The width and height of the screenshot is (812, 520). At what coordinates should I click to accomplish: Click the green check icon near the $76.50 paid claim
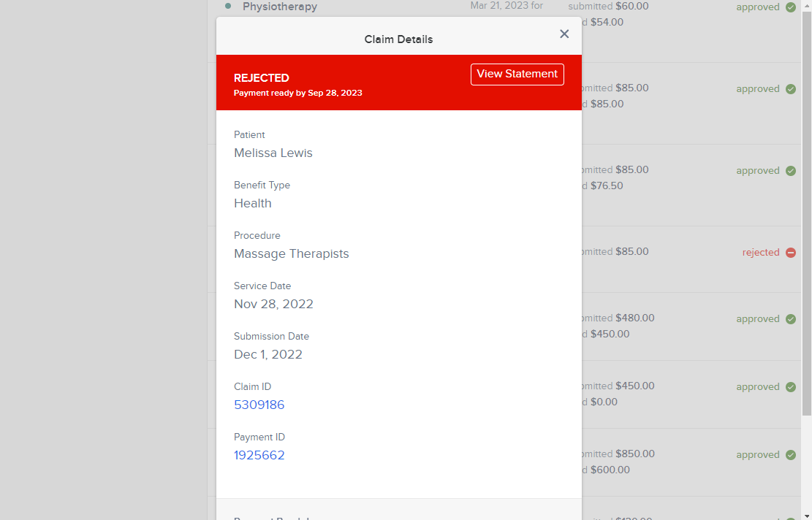click(x=791, y=170)
